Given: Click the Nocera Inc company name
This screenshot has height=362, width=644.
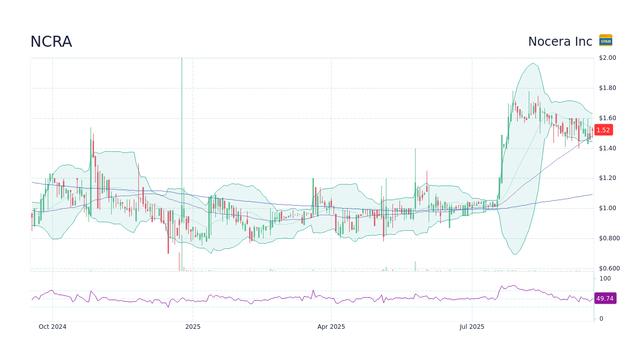Looking at the screenshot, I should tap(560, 42).
